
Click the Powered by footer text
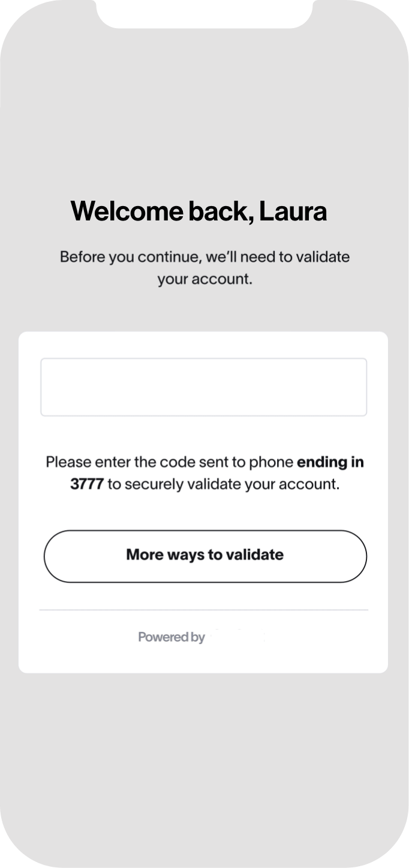(172, 637)
